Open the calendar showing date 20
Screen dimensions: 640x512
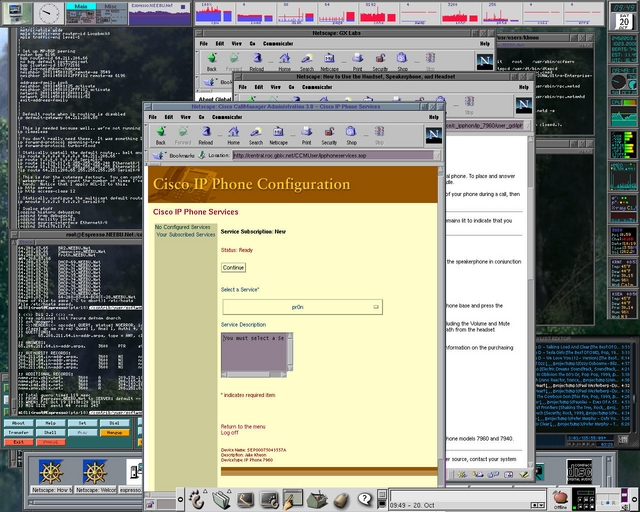[623, 21]
